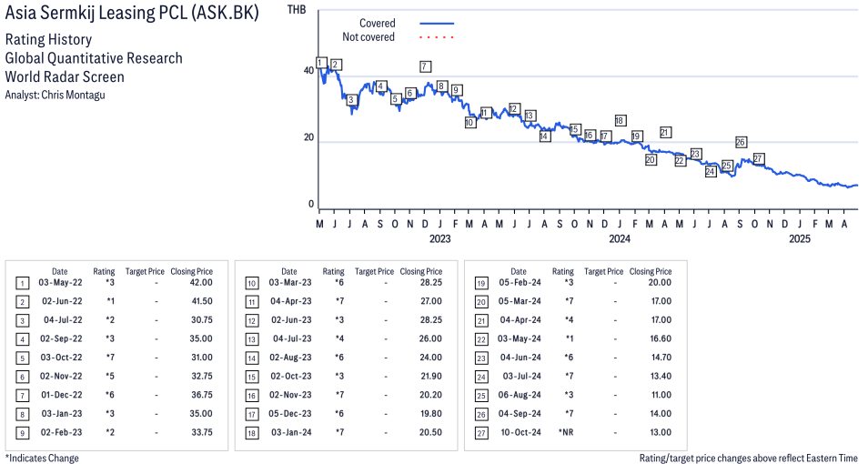Image resolution: width=868 pixels, height=464 pixels.
Task: Click the date 03-Jan-24 in the second table
Action: 292,432
